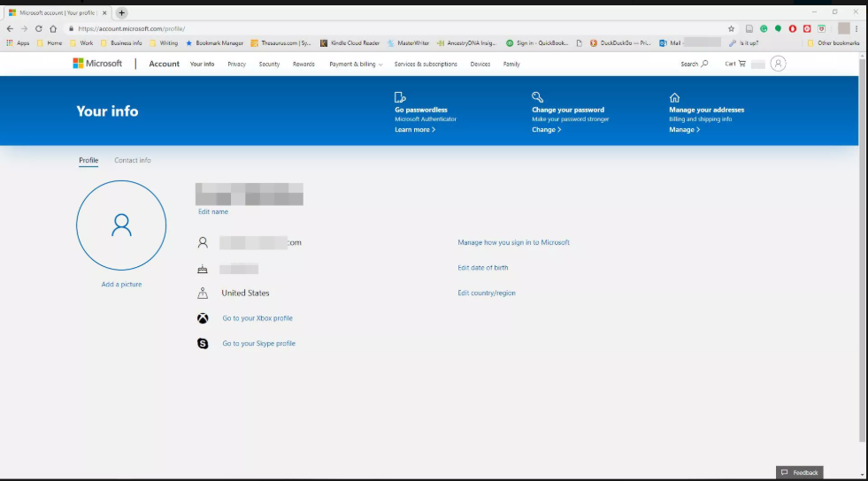The width and height of the screenshot is (868, 481).
Task: Expand the Payment & billing dropdown
Action: coord(356,65)
